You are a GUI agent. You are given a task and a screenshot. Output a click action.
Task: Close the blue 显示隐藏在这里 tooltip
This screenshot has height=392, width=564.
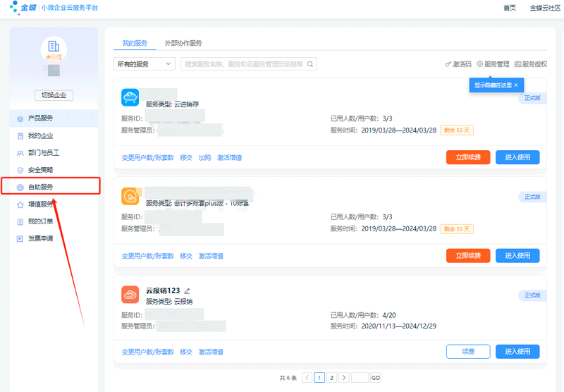click(x=516, y=85)
